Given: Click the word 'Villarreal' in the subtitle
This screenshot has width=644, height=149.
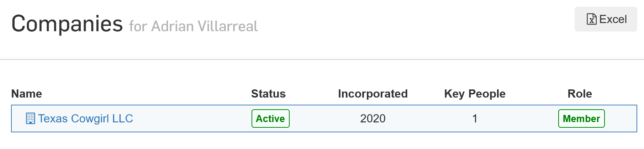Looking at the screenshot, I should (x=228, y=26).
